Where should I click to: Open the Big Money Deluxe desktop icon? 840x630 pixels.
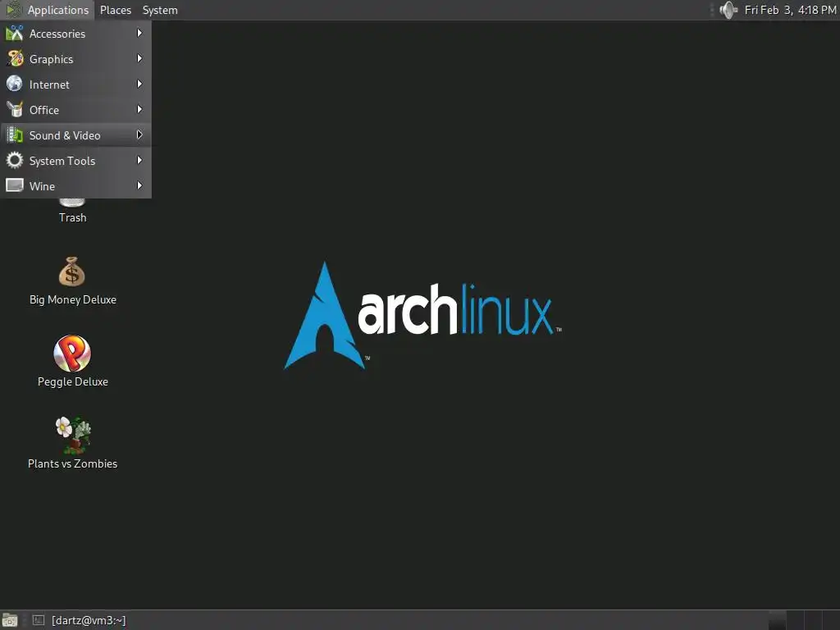tap(72, 272)
